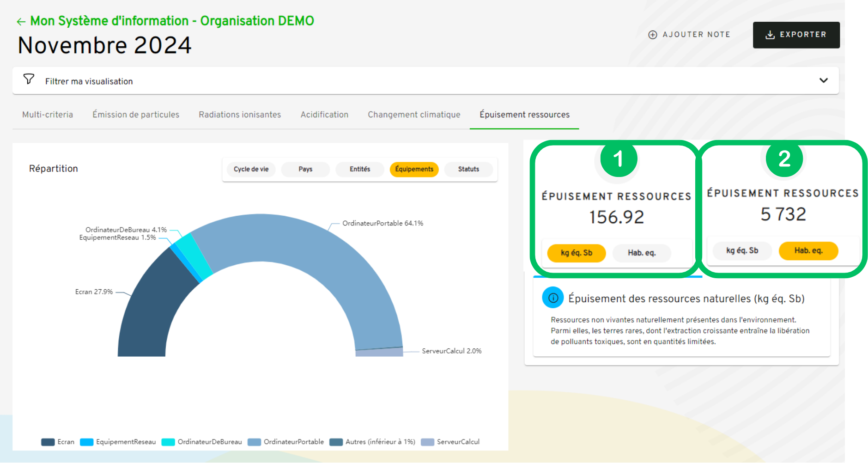The image size is (868, 463).
Task: Open the Filtrer ma visualisation panel text
Action: point(89,81)
